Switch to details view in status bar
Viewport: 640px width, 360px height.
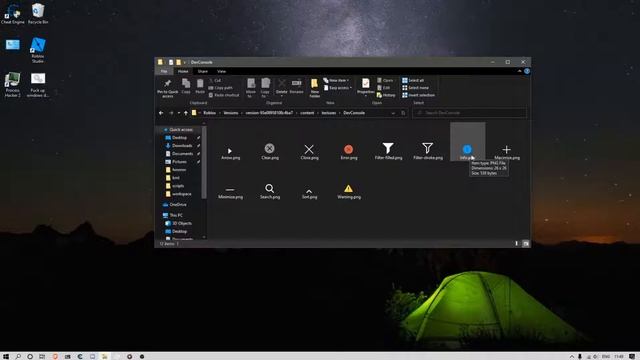tap(517, 244)
